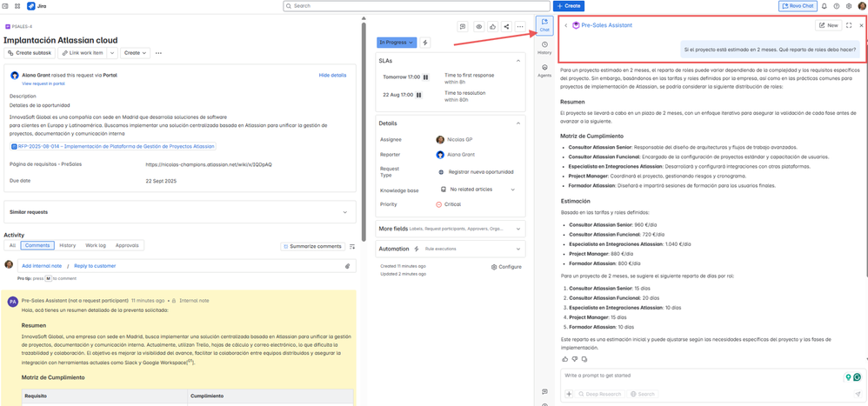Viewport: 868px width, 406px height.
Task: Open the Chat panel icon in sidebar
Action: (544, 25)
